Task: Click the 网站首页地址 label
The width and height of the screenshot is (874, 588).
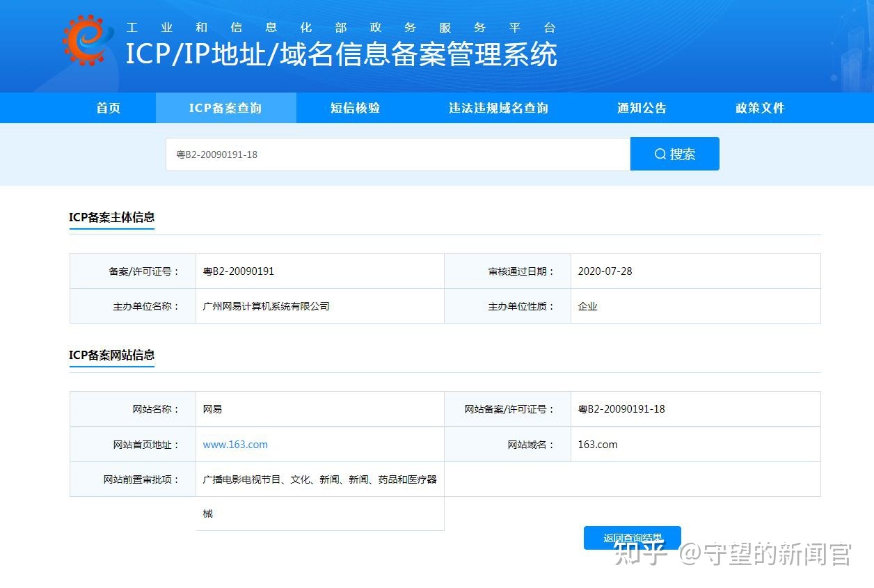Action: pos(146,445)
